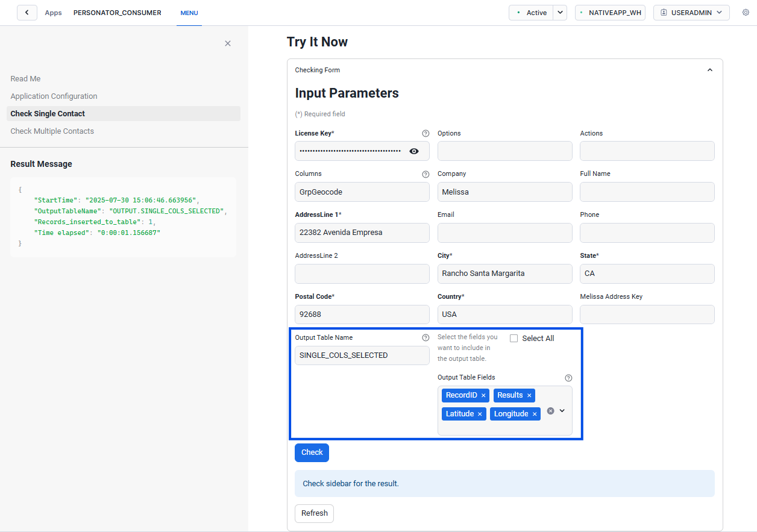This screenshot has height=532, width=757.
Task: Clear all selected output table fields
Action: [x=550, y=410]
